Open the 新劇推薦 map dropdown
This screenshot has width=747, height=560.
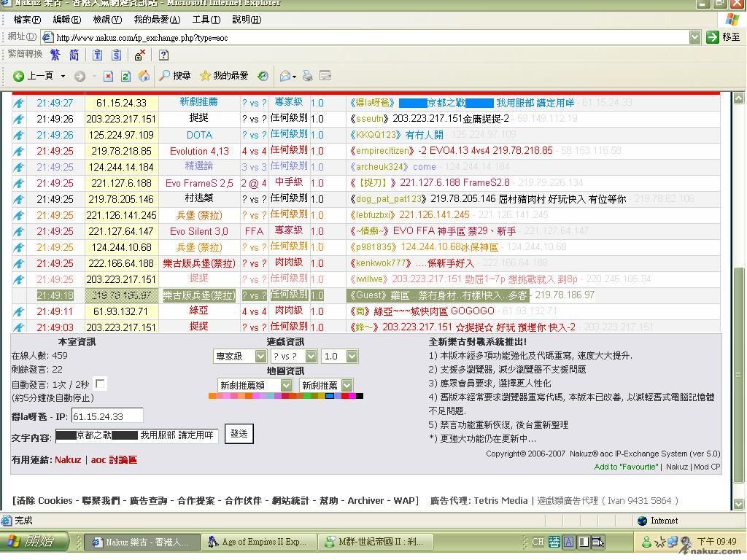[x=326, y=385]
